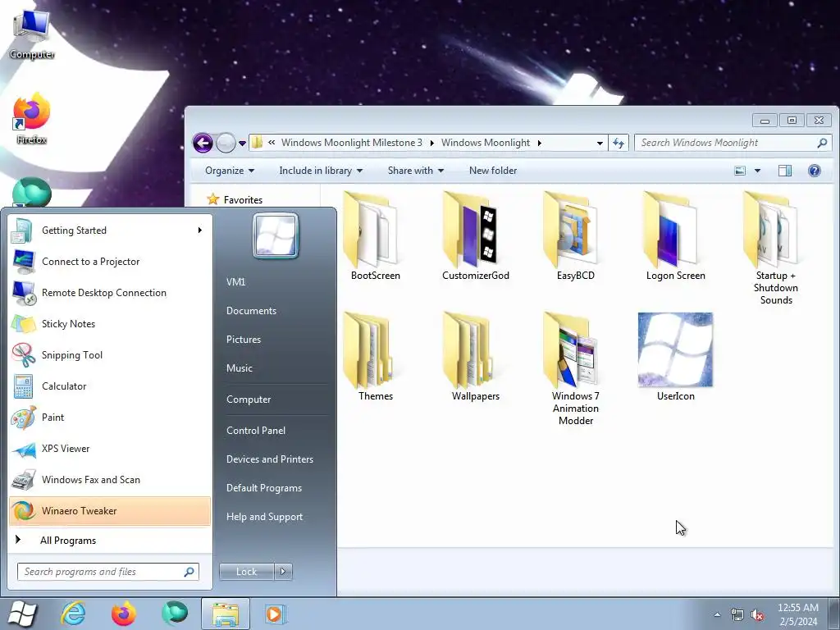Expand the Getting Started submenu arrow
The image size is (840, 630).
(x=200, y=231)
